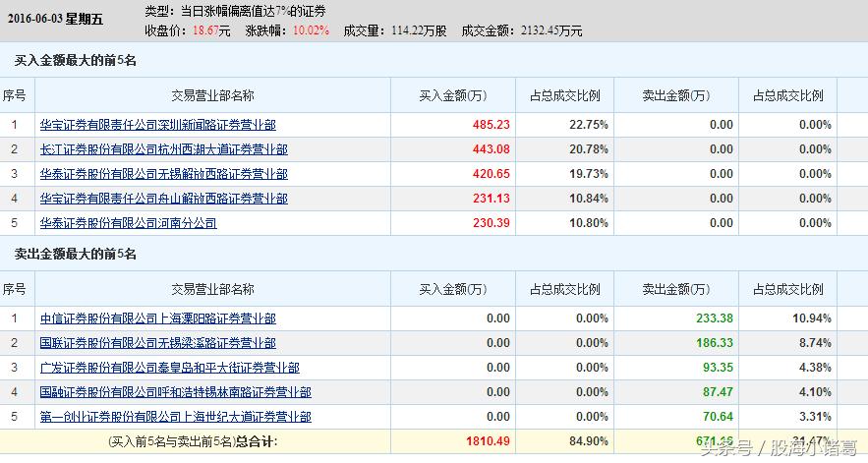
Task: Click the sell amount 87.47
Action: click(x=718, y=392)
